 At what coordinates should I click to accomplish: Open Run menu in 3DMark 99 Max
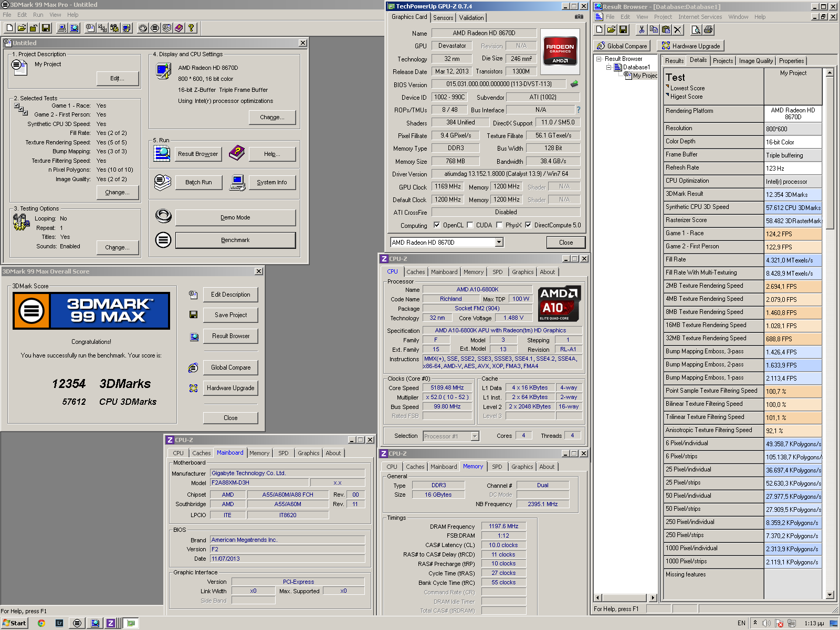tap(38, 15)
